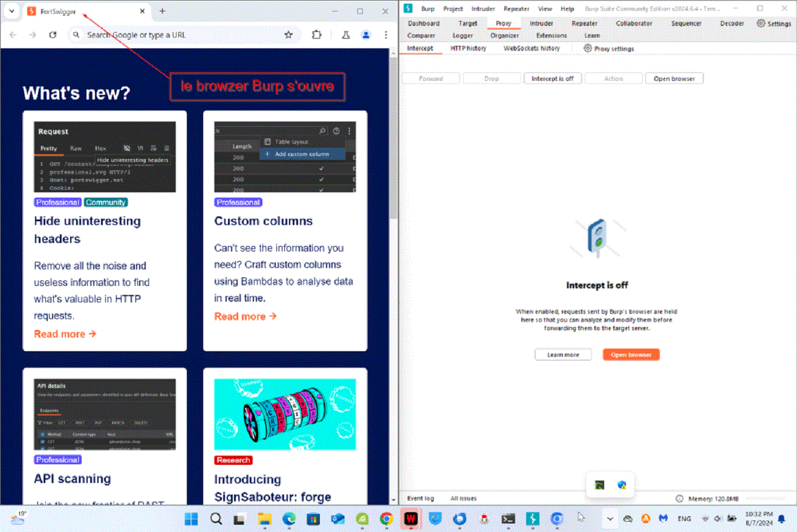This screenshot has height=532, width=797.
Task: Click the Burp Suite settings gear icon
Action: [x=761, y=24]
